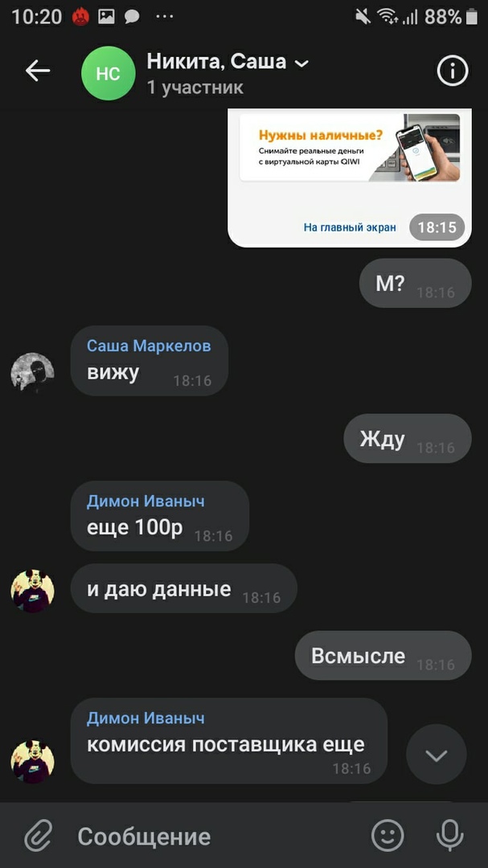Select the 'Всмысле' outgoing message bubble
This screenshot has width=488, height=868.
(x=383, y=656)
